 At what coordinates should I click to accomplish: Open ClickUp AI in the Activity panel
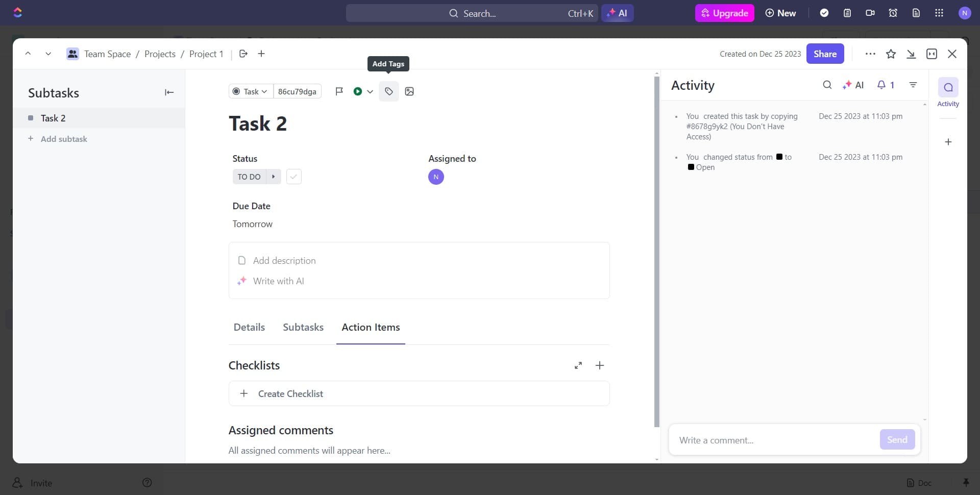[853, 85]
